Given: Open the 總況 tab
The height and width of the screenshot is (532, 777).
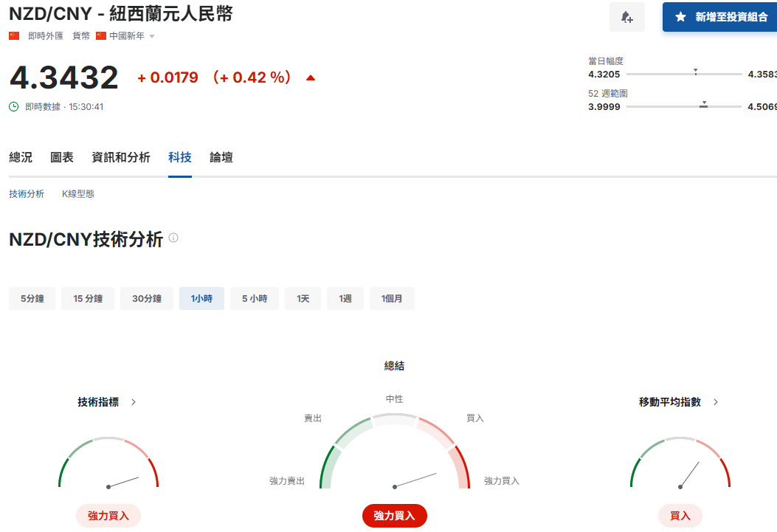Looking at the screenshot, I should point(21,157).
